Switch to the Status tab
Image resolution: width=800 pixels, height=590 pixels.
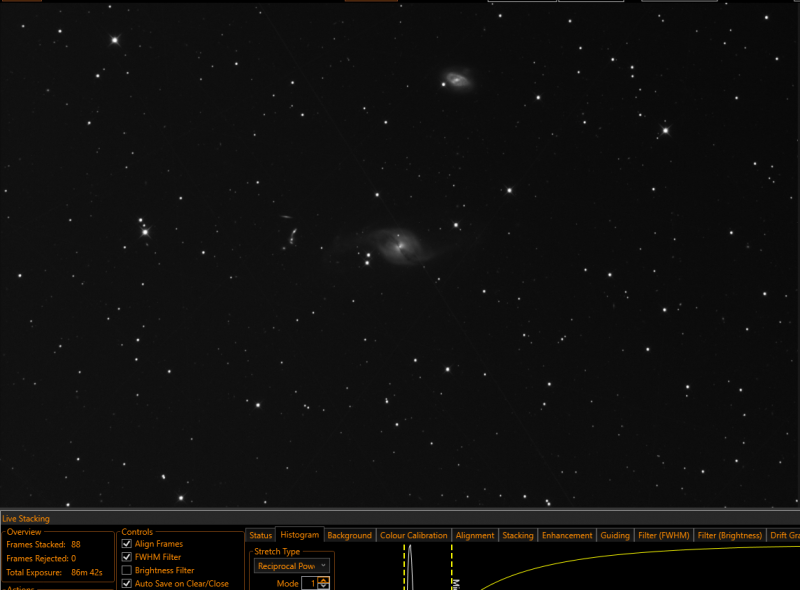(260, 535)
